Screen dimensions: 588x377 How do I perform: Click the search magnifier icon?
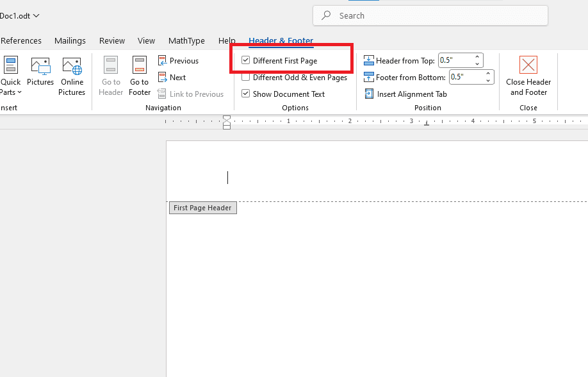(326, 15)
